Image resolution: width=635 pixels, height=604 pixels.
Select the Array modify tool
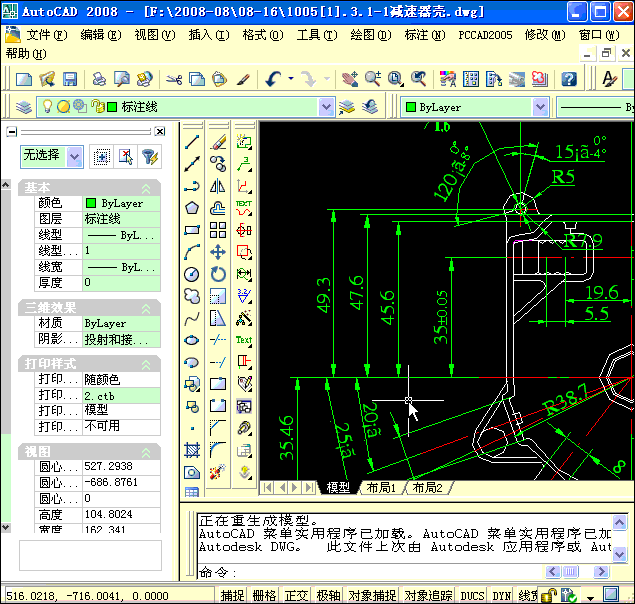(x=218, y=230)
